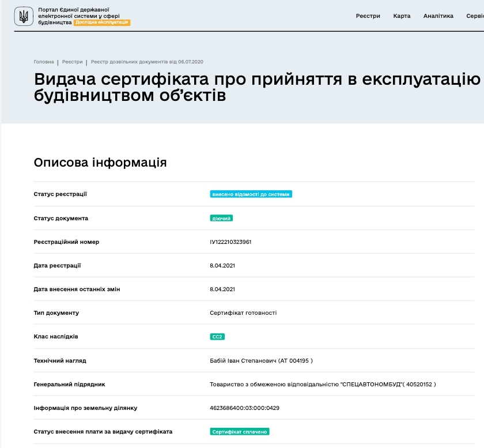The image size is (484, 448).
Task: Click the Ukrainian trident emblem logo
Action: click(x=24, y=16)
